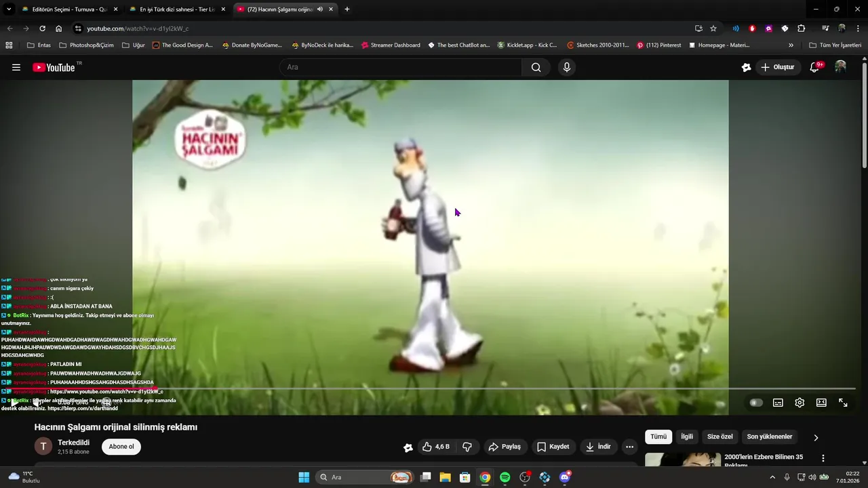Show more filter chips with right arrow
The height and width of the screenshot is (488, 868).
tap(816, 437)
